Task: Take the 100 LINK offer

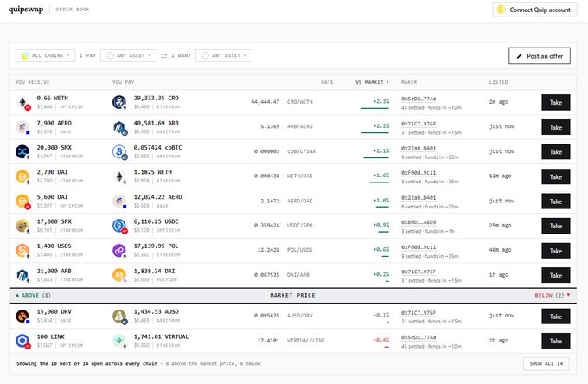Action: tap(556, 341)
